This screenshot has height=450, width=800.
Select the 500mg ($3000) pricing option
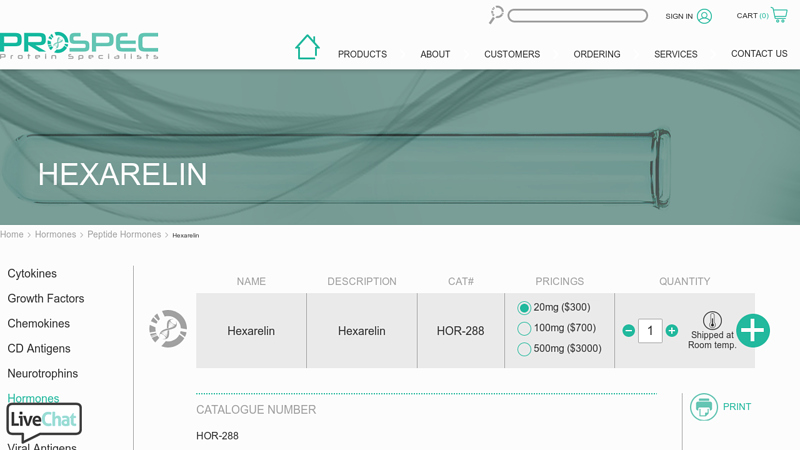pos(524,349)
